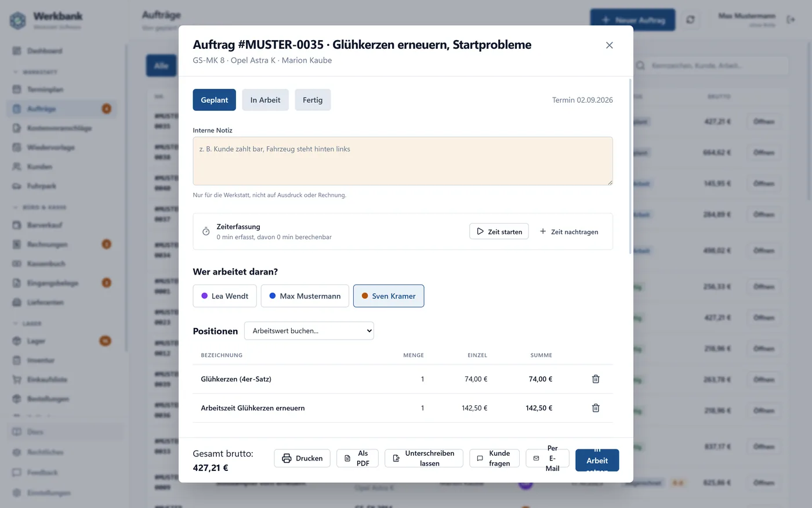This screenshot has height=508, width=812.
Task: Export the order Als PDF
Action: pos(357,458)
